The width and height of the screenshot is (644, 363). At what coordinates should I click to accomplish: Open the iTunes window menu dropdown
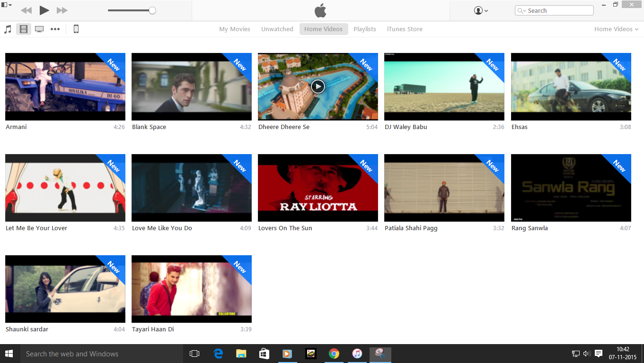7,5
